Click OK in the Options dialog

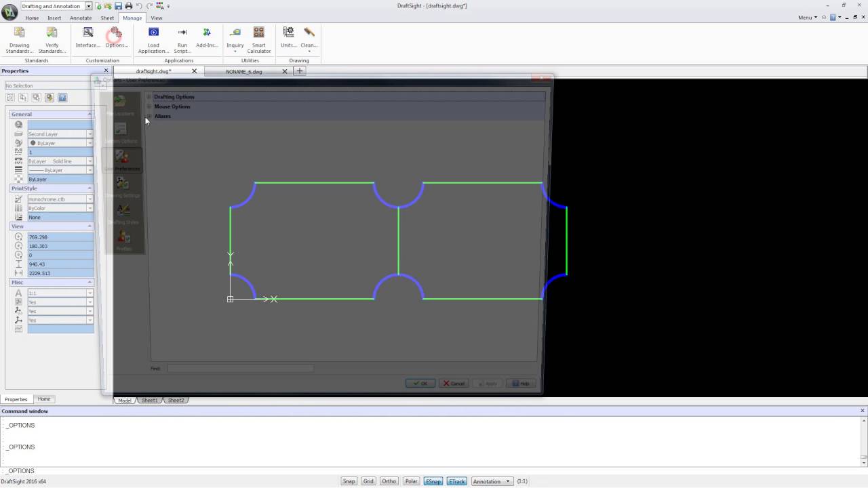pos(420,384)
